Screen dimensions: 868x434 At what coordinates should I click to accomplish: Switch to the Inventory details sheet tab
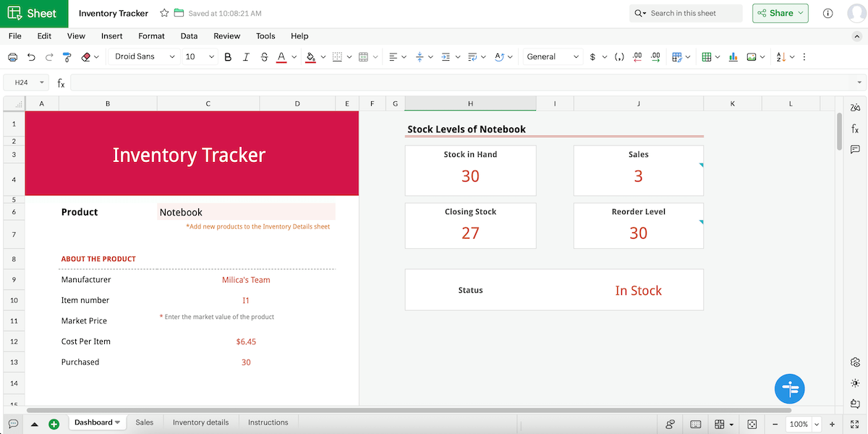(200, 422)
